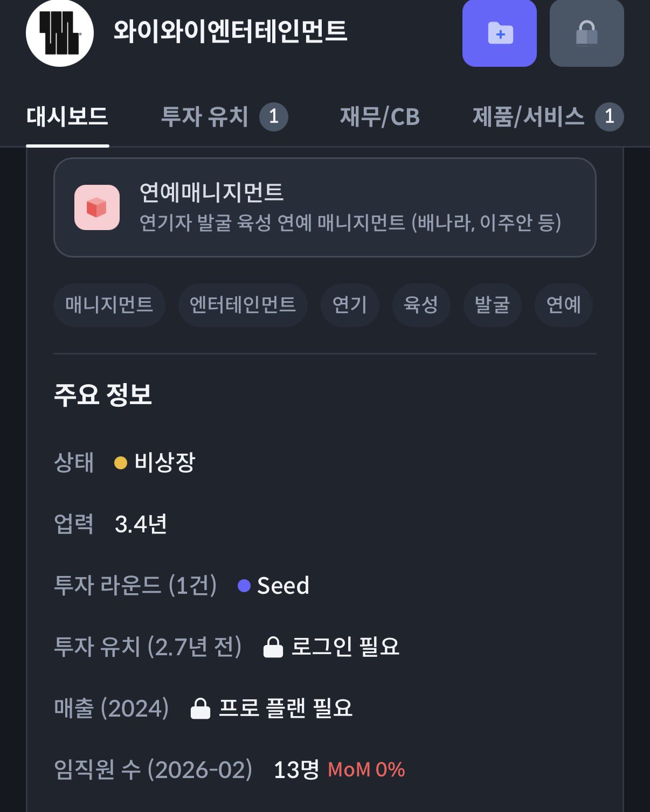Click the lock icon next to 로그인 필요
Screen dimensions: 650x812
tap(274, 647)
